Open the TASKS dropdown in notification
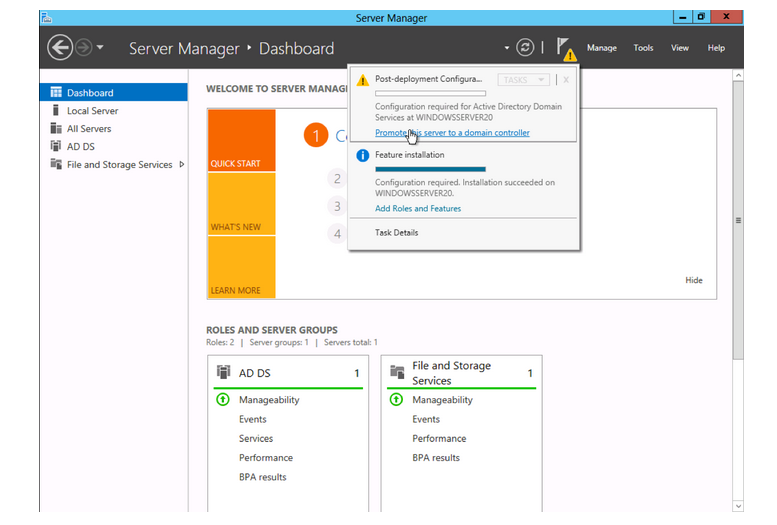Screen dimensions: 777x525 pos(523,80)
